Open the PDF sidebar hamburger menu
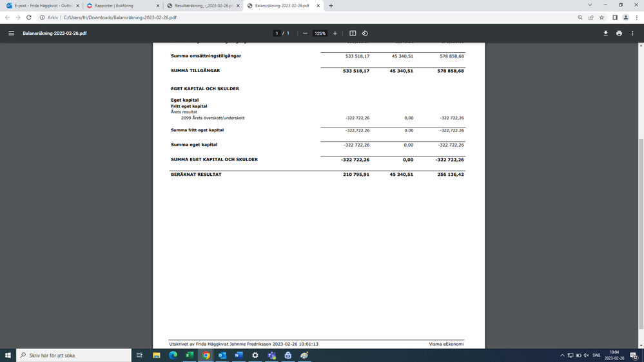The height and width of the screenshot is (362, 644). 11,33
